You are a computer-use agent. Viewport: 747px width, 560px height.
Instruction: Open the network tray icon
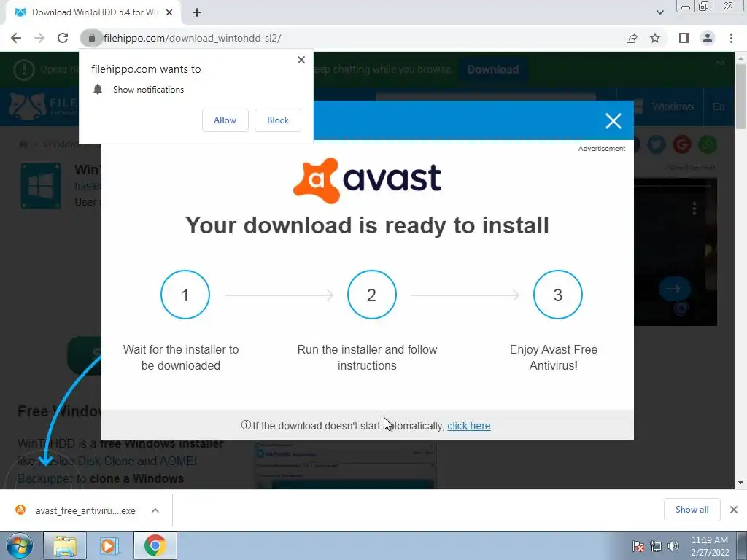coord(656,546)
